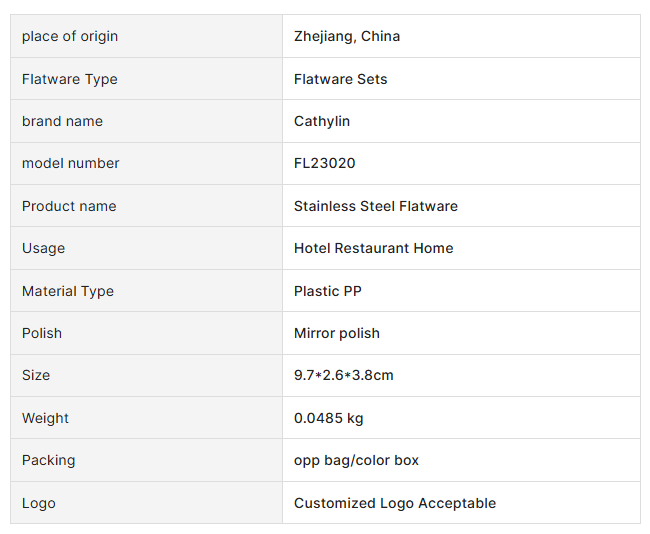
Task: Click the 'brand name' label
Action: tap(62, 121)
